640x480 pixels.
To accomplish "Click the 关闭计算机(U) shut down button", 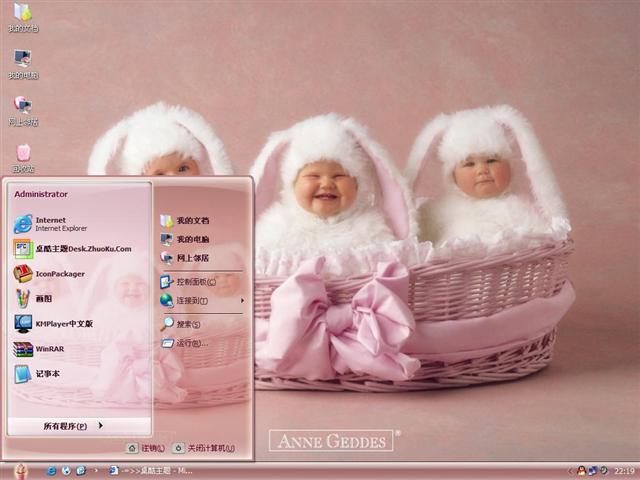I will [204, 448].
